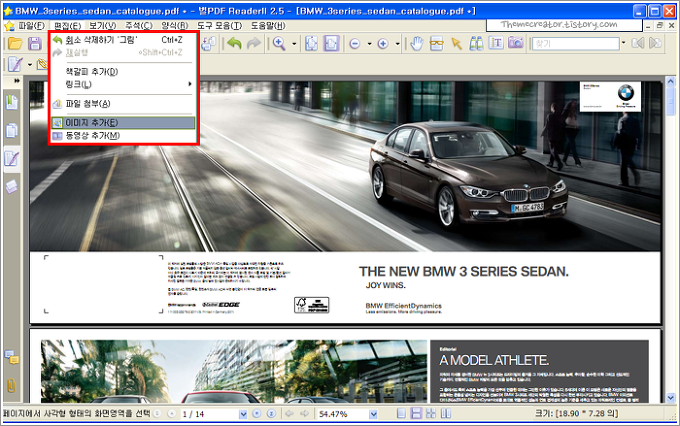680x426 pixels.
Task: Select the pencil note annotation tool
Action: (x=15, y=65)
